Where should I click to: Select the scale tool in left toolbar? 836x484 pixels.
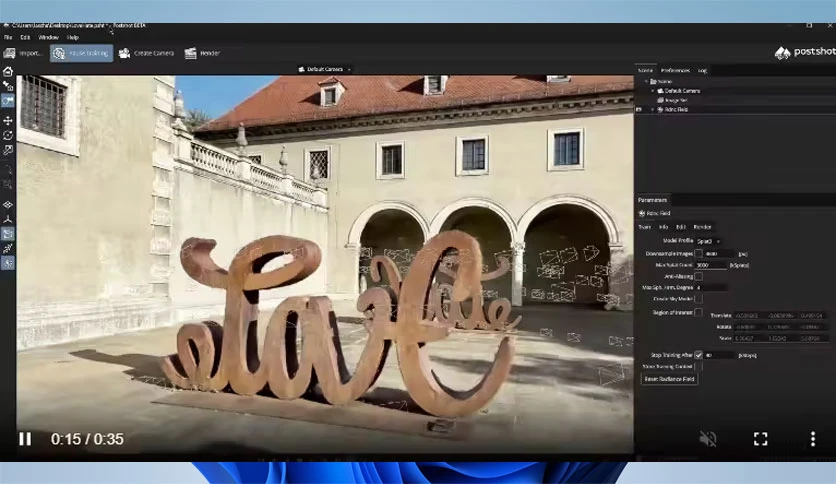[x=7, y=150]
